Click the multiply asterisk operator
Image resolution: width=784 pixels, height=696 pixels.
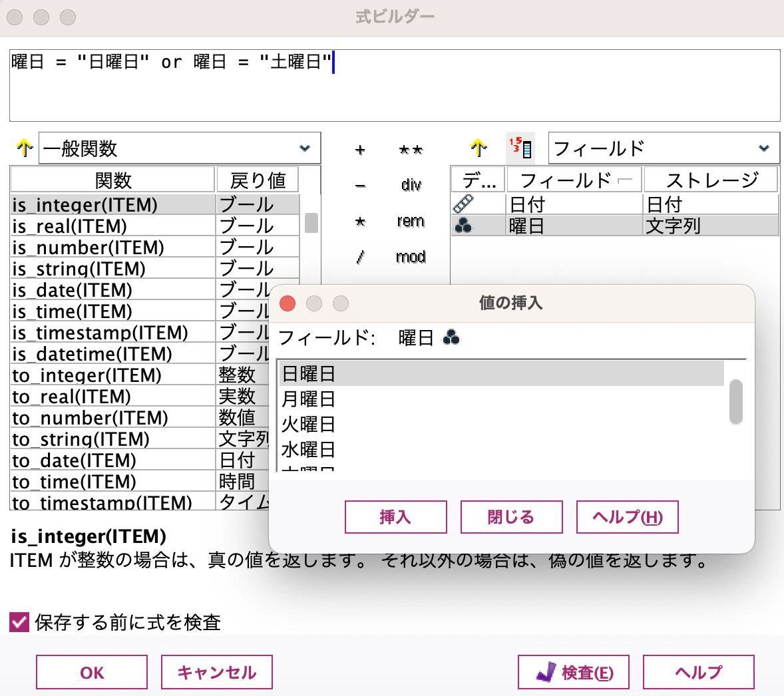click(x=360, y=222)
